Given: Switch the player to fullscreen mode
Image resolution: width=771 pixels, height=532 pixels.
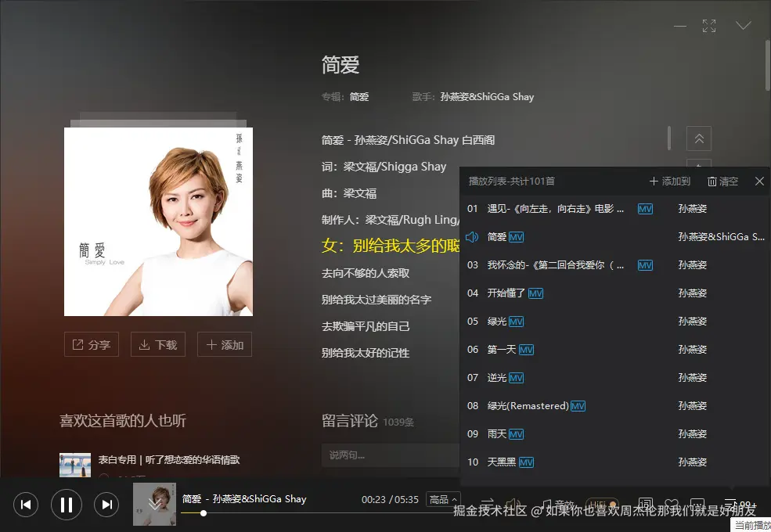Looking at the screenshot, I should (709, 26).
